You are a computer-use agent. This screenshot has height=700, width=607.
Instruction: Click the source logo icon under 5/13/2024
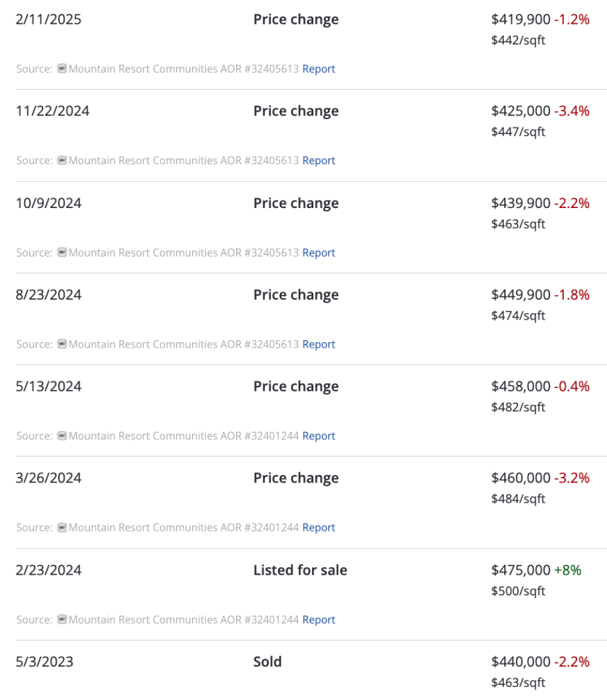point(62,436)
